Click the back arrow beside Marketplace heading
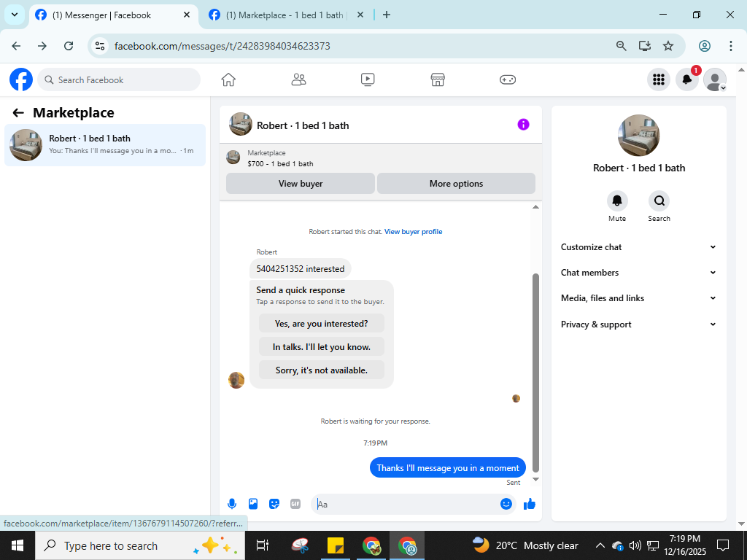The image size is (747, 560). click(x=18, y=113)
